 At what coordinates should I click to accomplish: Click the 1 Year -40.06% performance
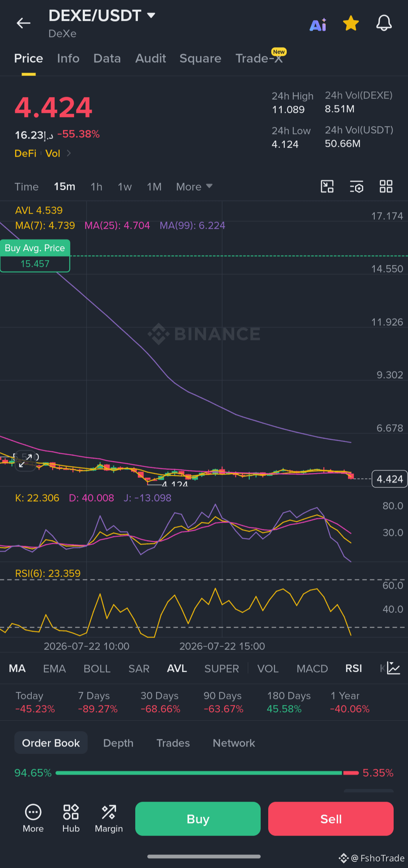350,702
